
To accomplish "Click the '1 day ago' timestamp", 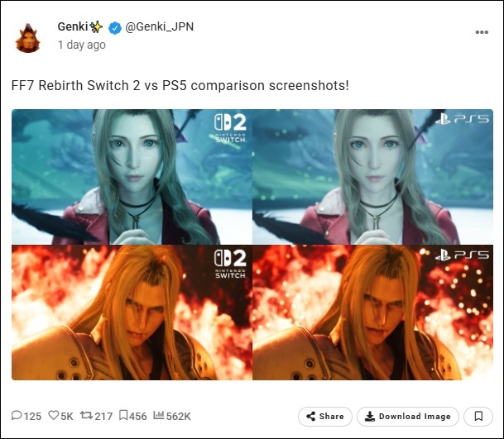I will [x=82, y=45].
